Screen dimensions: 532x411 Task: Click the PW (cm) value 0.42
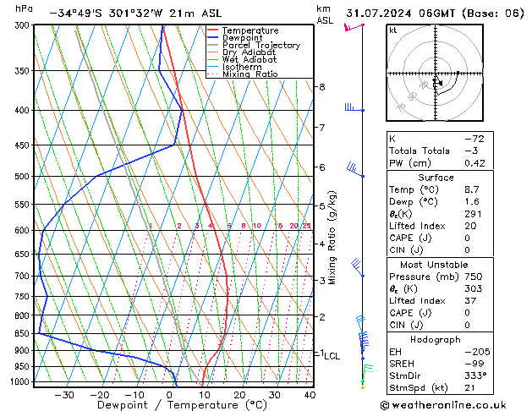[474, 163]
